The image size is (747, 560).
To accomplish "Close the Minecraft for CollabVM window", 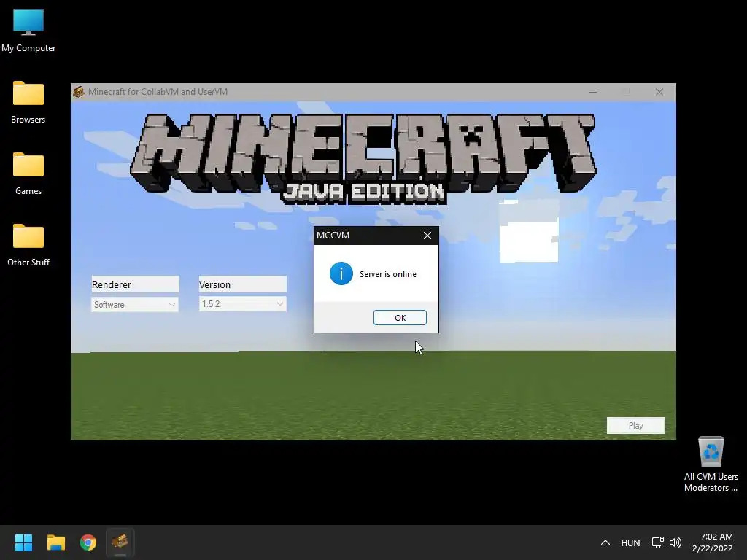I will coord(659,92).
